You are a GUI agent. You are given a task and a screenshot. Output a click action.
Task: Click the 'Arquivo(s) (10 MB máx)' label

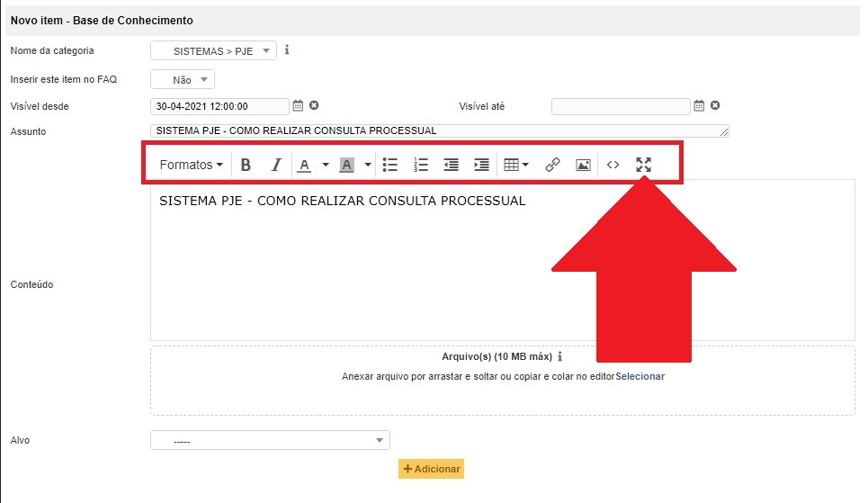point(497,356)
